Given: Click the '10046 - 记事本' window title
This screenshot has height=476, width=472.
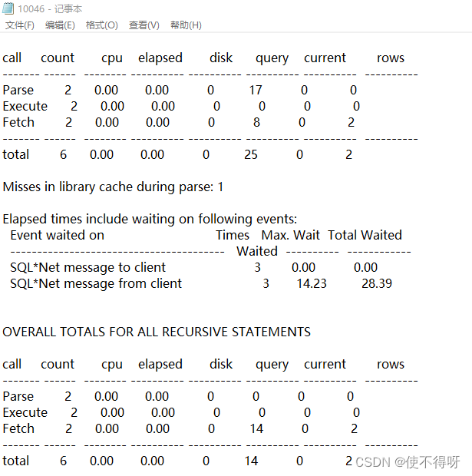Looking at the screenshot, I should (x=50, y=8).
